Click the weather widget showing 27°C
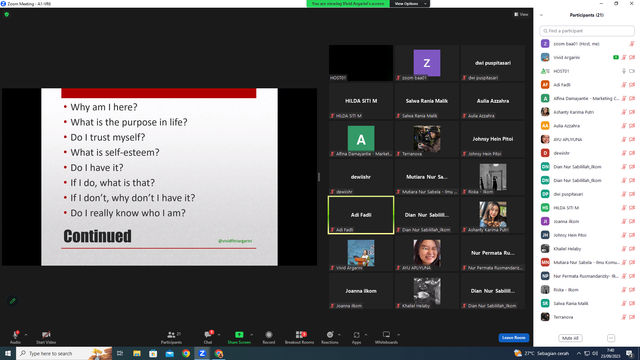The height and width of the screenshot is (360, 640). click(x=541, y=353)
